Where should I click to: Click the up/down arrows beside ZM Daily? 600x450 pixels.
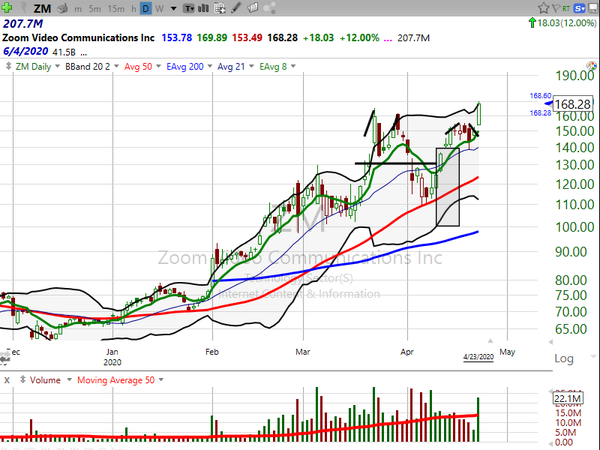8,67
